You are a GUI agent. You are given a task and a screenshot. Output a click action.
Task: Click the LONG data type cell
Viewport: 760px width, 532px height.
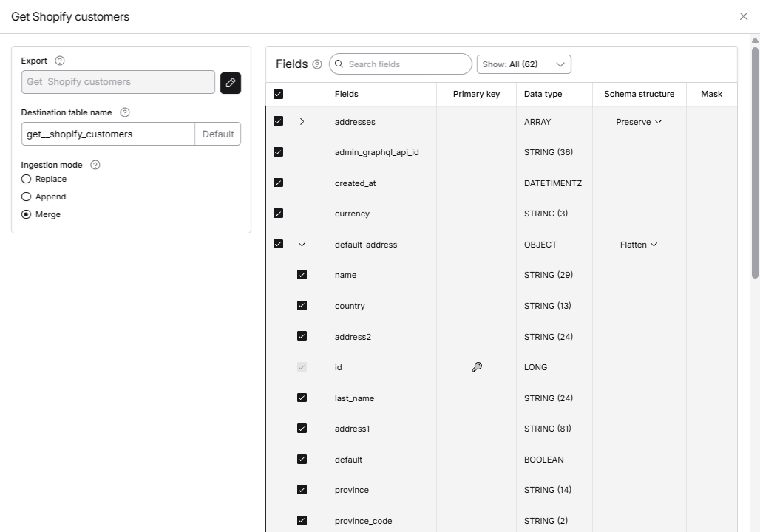[535, 367]
